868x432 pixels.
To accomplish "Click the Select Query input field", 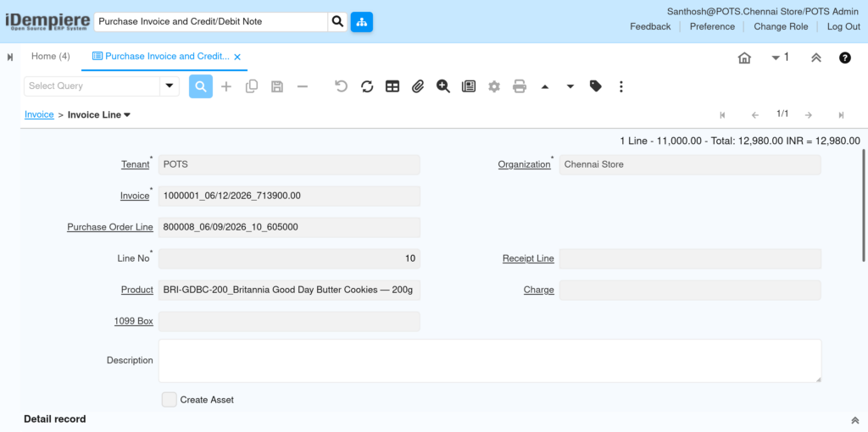I will tap(92, 86).
